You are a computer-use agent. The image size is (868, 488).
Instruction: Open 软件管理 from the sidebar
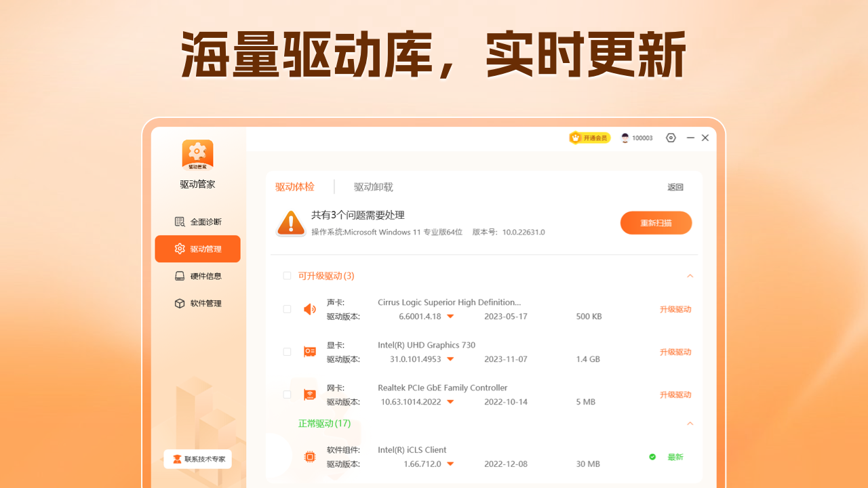pos(197,303)
